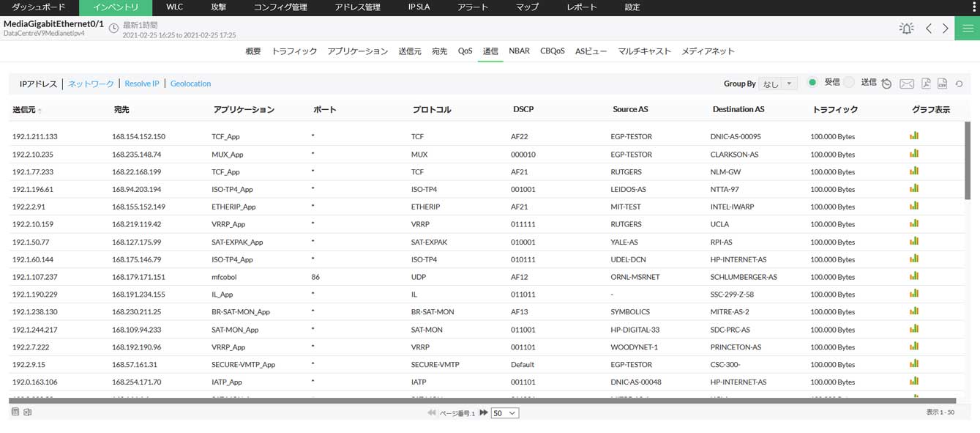Show graph for source 192.1.244.217
This screenshot has height=433, width=980.
(914, 329)
